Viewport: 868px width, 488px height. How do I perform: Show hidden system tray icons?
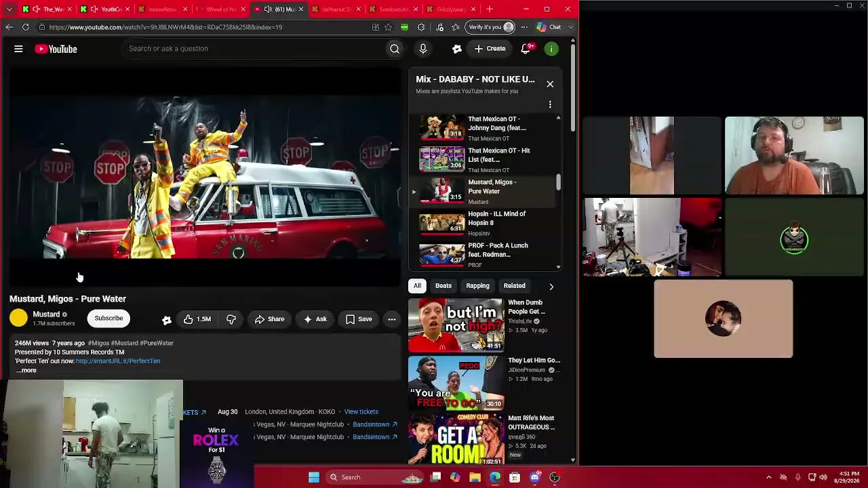[x=769, y=477]
